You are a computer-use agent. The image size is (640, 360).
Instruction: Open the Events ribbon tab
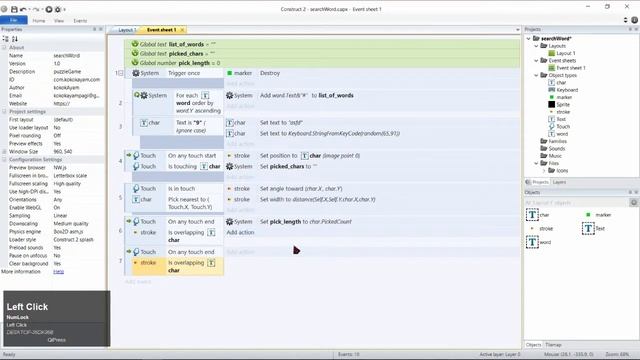click(x=80, y=20)
